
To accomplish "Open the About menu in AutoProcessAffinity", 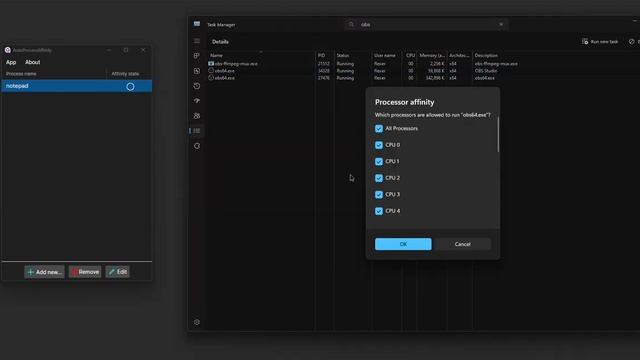I will [x=33, y=62].
